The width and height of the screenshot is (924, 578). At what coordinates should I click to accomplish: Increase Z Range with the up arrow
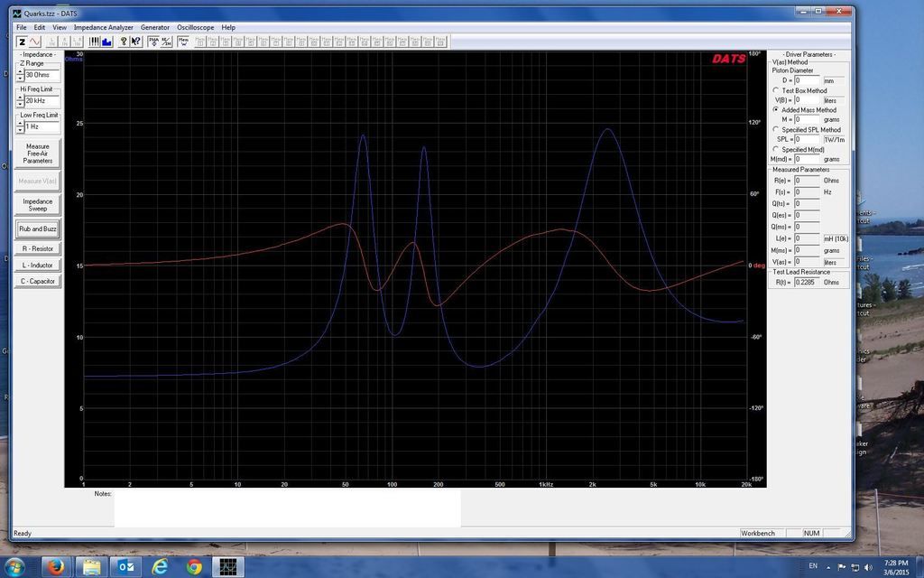20,72
